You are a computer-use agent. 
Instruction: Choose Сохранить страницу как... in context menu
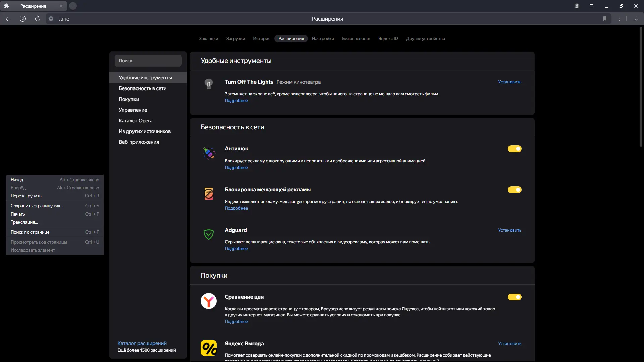(x=37, y=206)
